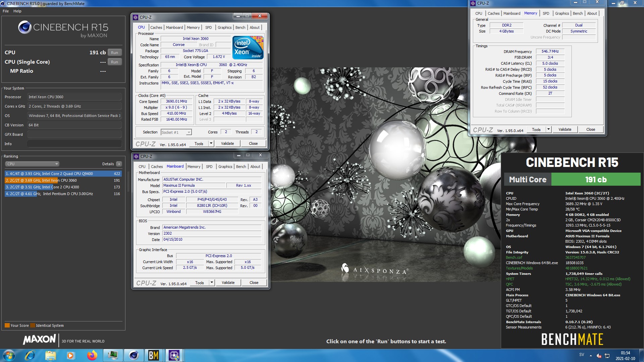Click the BENCHMATE logo in overlay

click(x=572, y=339)
